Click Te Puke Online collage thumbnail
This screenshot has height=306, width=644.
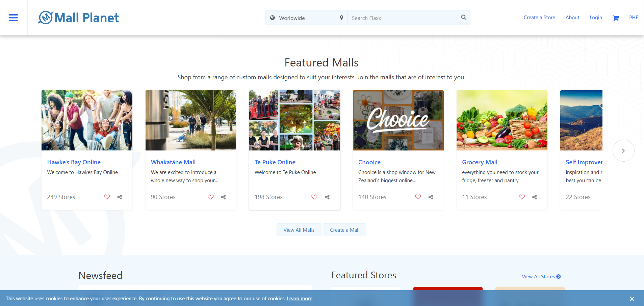tap(294, 120)
